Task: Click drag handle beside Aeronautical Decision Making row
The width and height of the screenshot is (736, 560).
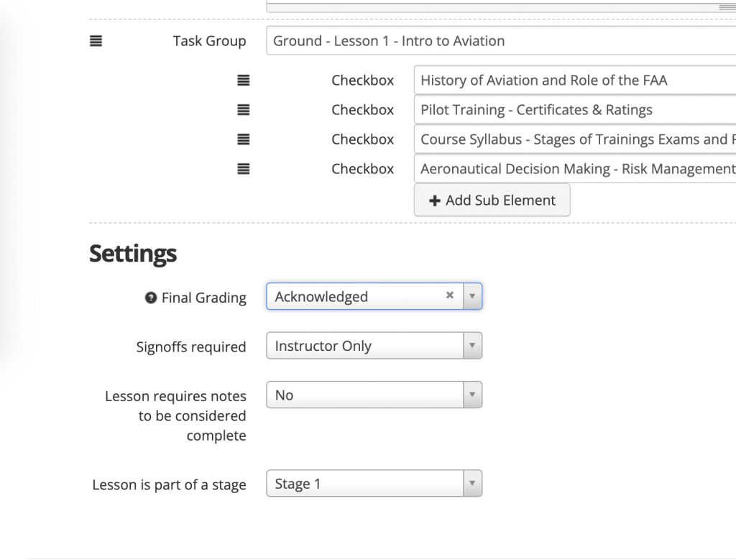Action: pyautogui.click(x=244, y=169)
